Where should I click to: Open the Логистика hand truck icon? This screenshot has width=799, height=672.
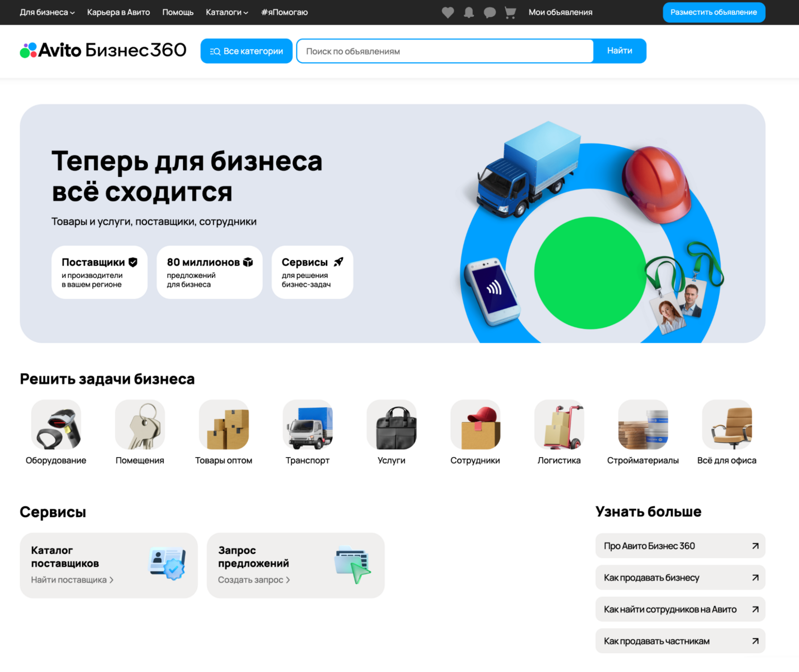(559, 424)
